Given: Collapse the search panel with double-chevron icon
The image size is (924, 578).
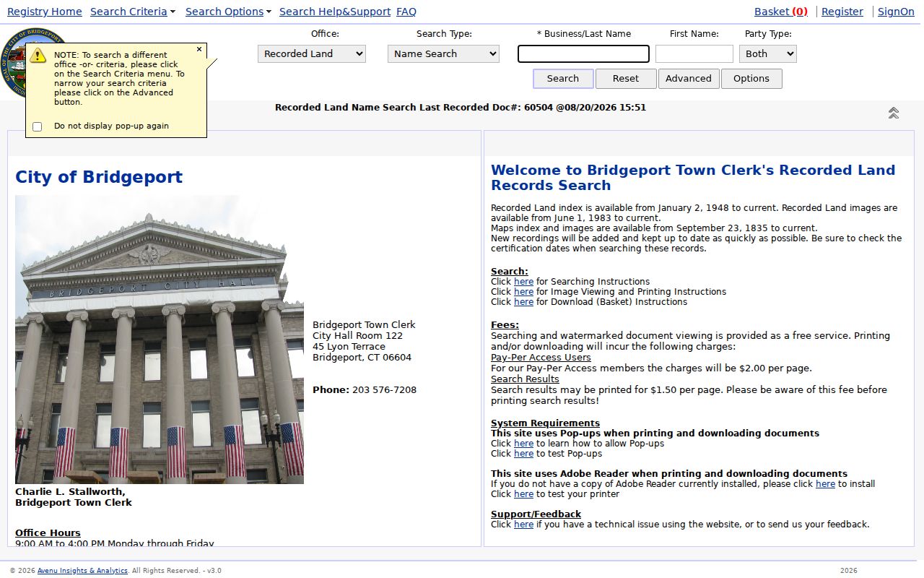Looking at the screenshot, I should [894, 113].
